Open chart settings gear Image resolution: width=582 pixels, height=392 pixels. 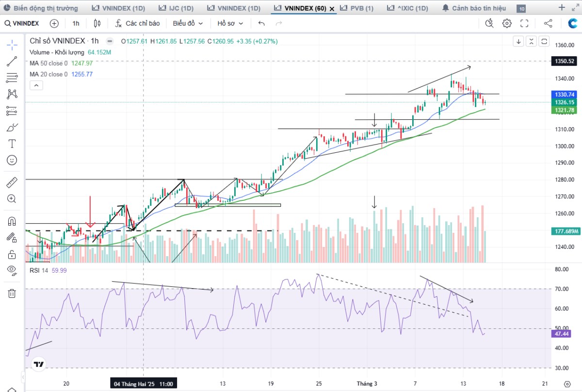point(507,23)
